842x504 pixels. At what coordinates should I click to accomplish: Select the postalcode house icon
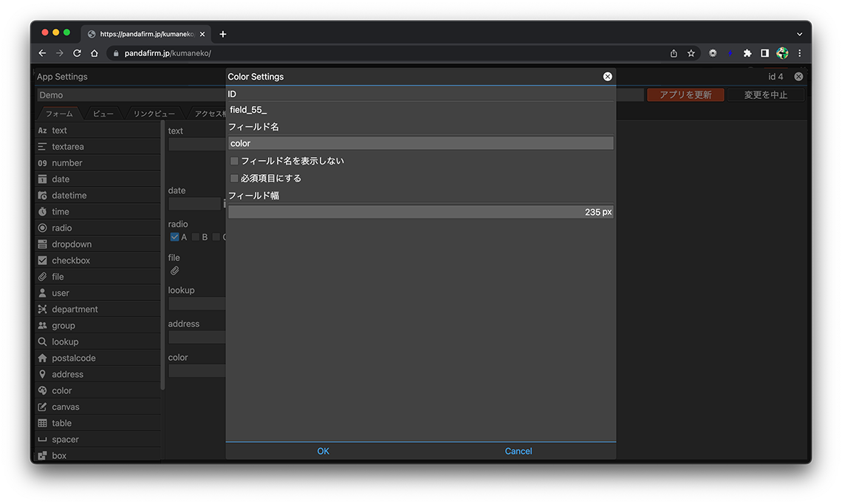pos(43,358)
